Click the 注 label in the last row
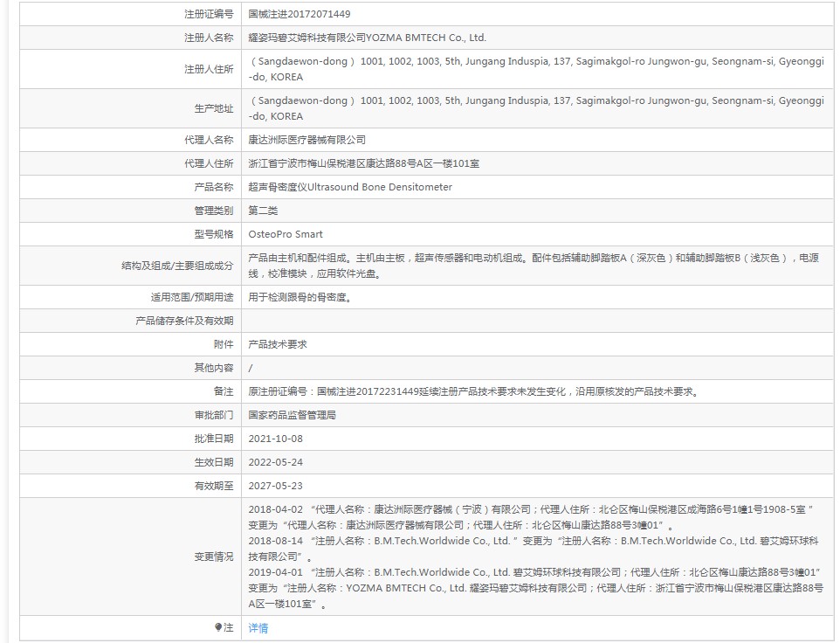Screen dimensions: 840x643 pyautogui.click(x=229, y=627)
